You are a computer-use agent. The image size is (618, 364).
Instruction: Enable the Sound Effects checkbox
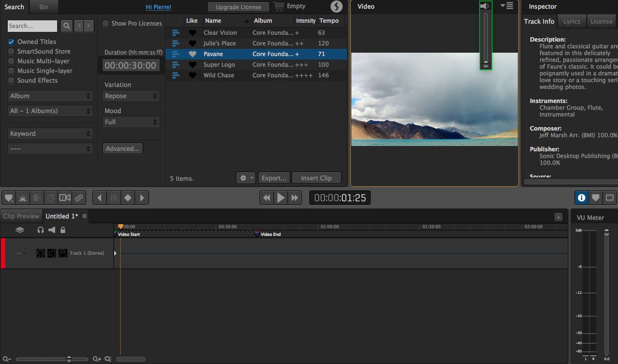click(x=11, y=81)
